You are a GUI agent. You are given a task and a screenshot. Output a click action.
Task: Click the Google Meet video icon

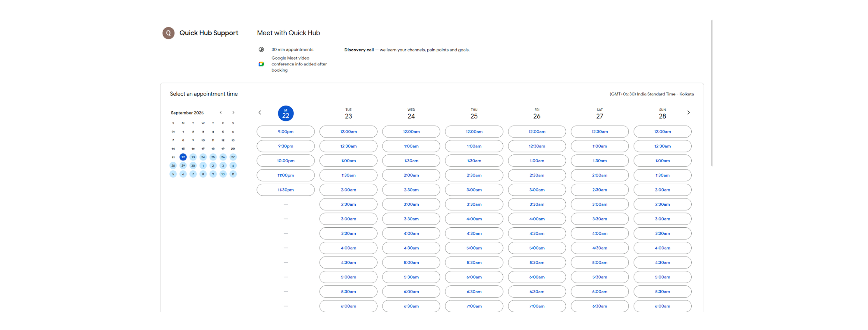click(261, 64)
